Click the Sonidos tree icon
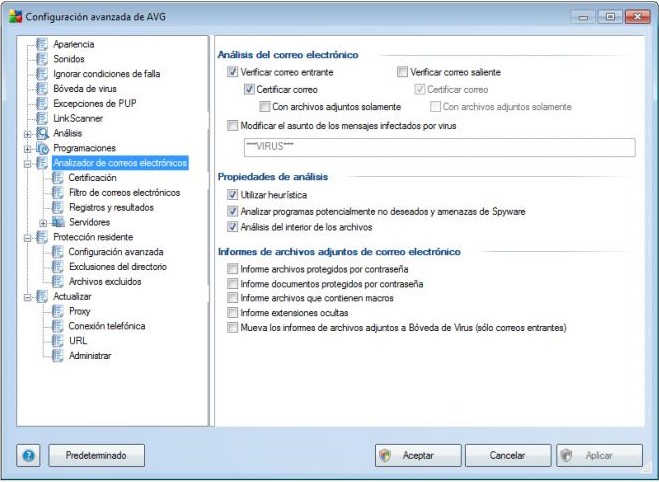659x482 pixels. pyautogui.click(x=42, y=59)
